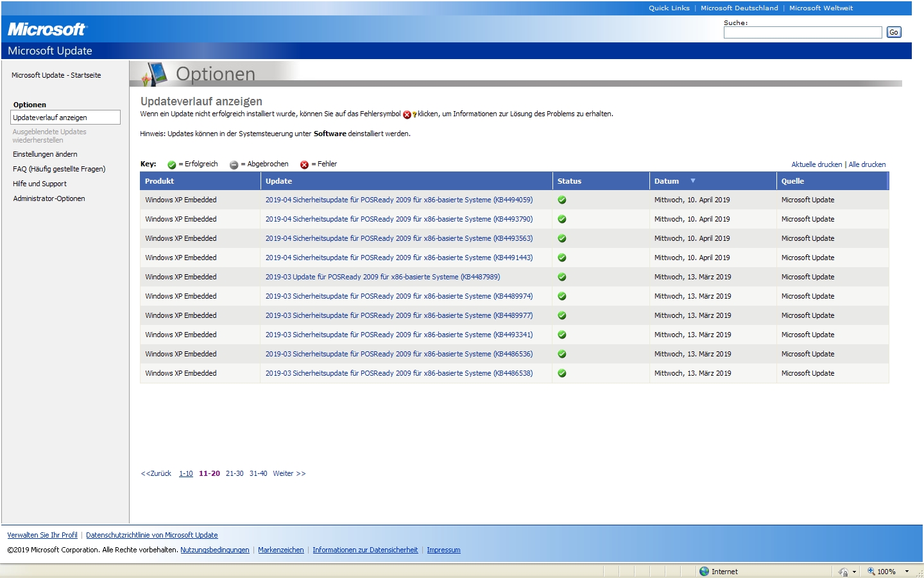Click success status icon for KB4493341
This screenshot has height=578, width=924.
[562, 335]
